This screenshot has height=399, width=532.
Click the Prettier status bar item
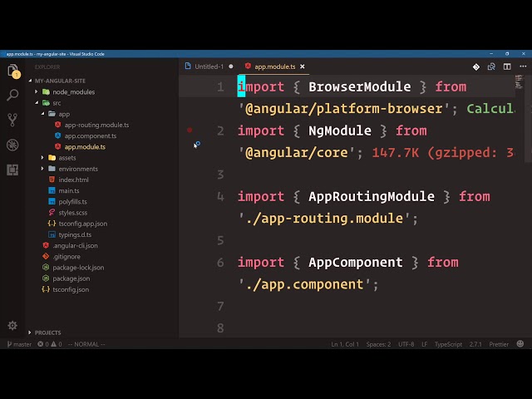click(x=499, y=344)
